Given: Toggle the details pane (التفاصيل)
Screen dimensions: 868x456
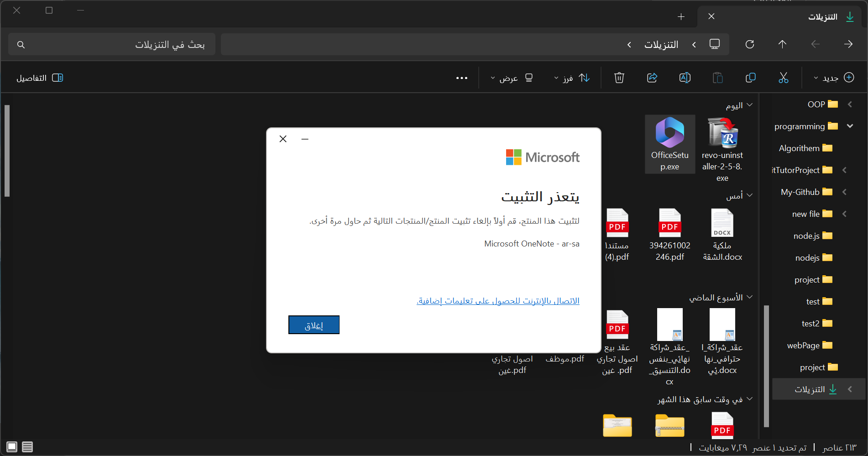Looking at the screenshot, I should (40, 78).
